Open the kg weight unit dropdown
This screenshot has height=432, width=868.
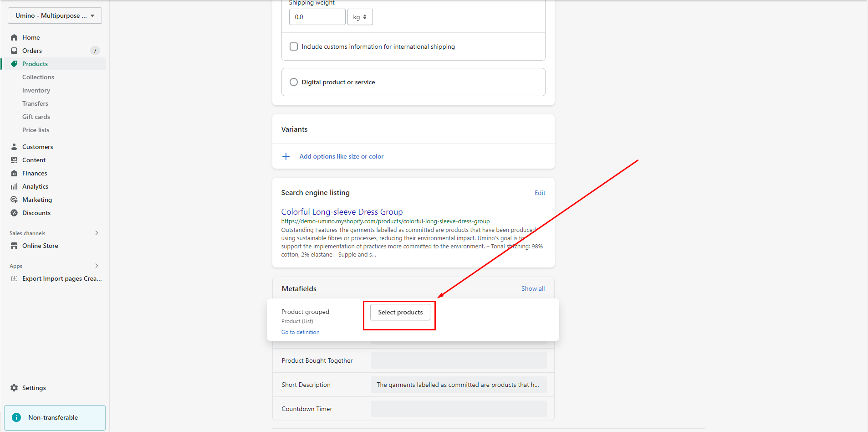(360, 17)
